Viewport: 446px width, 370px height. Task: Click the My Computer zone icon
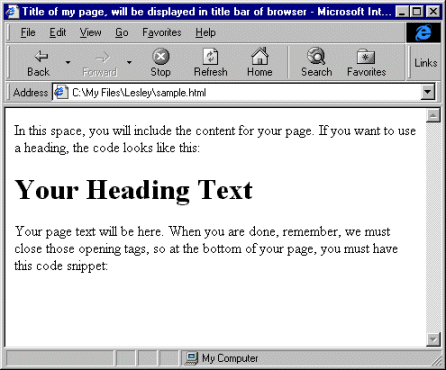pos(191,358)
